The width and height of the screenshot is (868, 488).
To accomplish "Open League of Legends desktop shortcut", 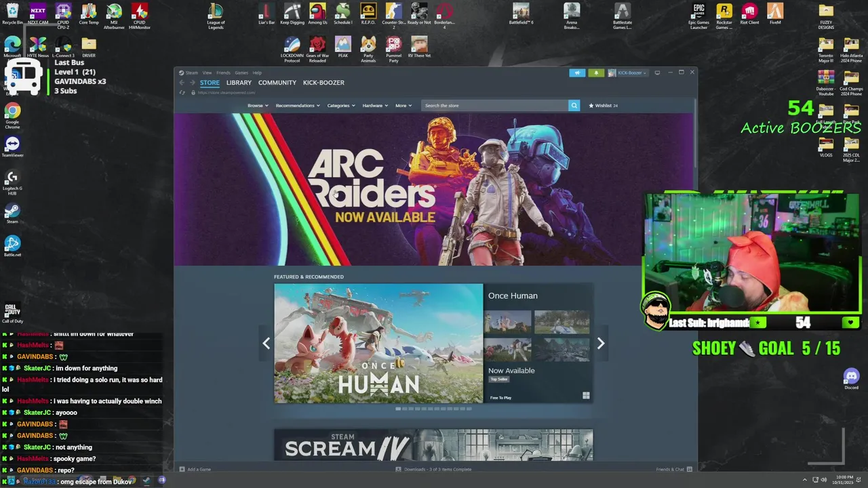I will pos(216,16).
